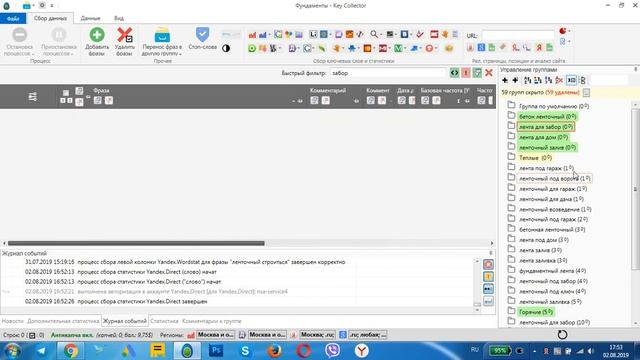640x360 pixels.
Task: Switch to the Данные ribbon tab
Action: point(90,18)
